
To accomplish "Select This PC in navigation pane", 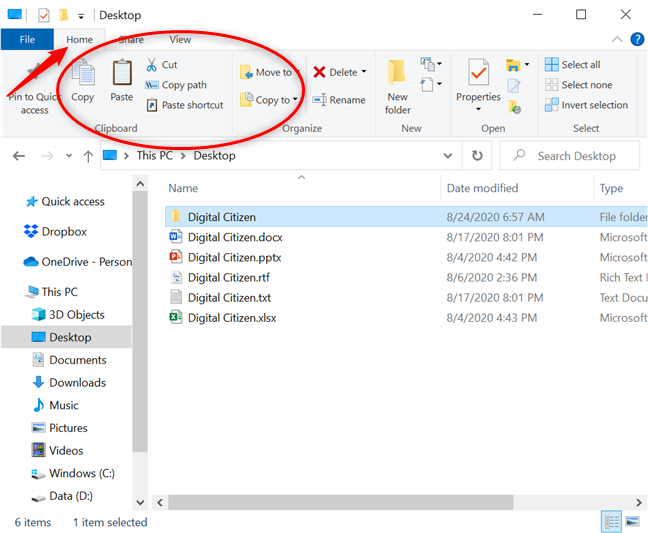I will 51,292.
